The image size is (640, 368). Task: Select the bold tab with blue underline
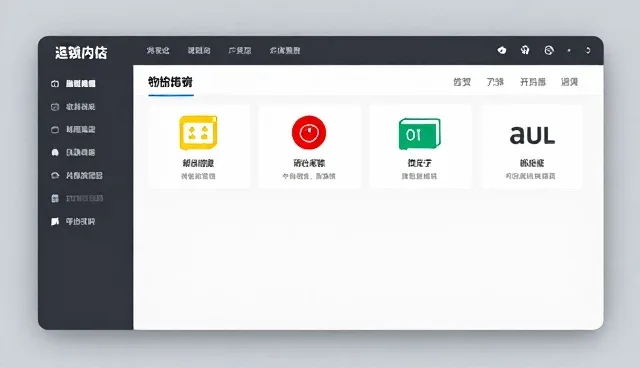170,82
